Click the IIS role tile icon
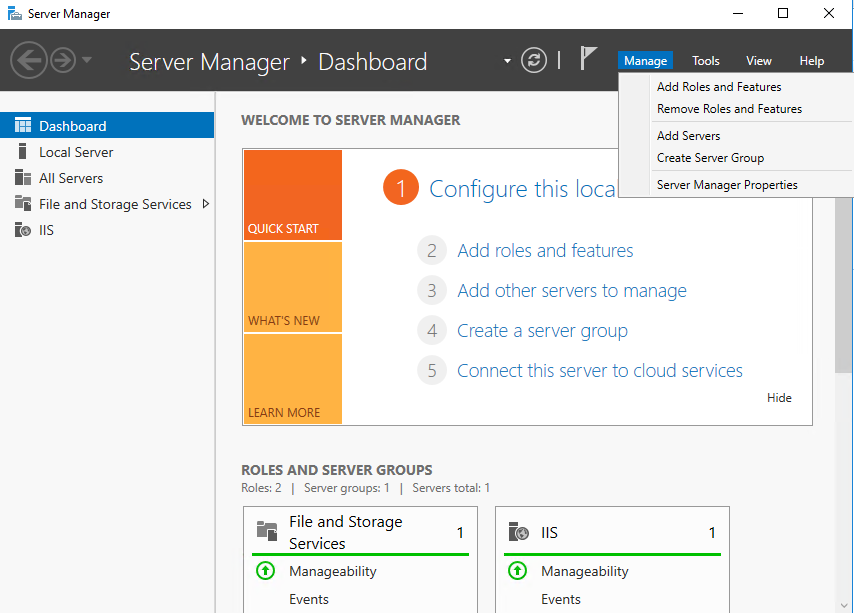This screenshot has width=854, height=613. coord(518,532)
